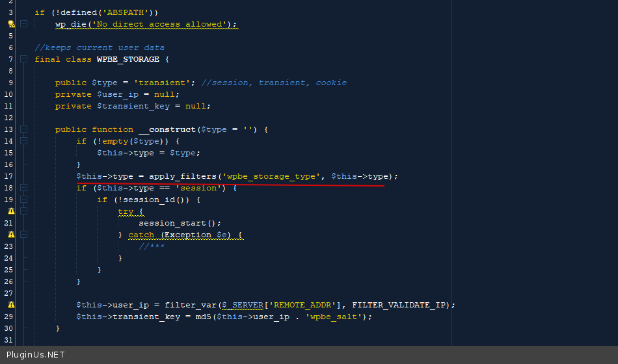
Task: Click the class name WPBE_STORAGE
Action: [128, 59]
